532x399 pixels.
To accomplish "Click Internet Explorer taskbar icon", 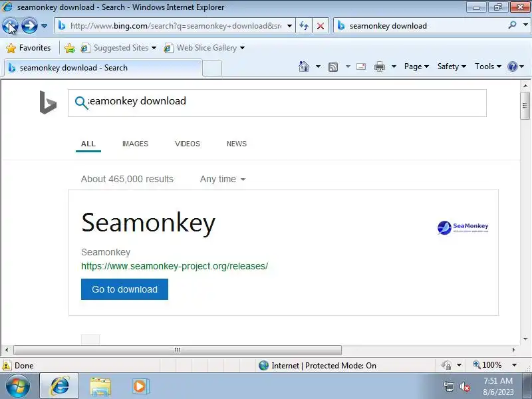I will pyautogui.click(x=60, y=386).
